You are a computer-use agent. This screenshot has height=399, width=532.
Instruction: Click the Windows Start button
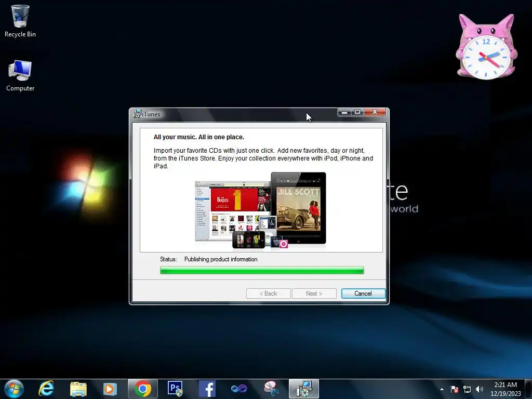tap(14, 389)
